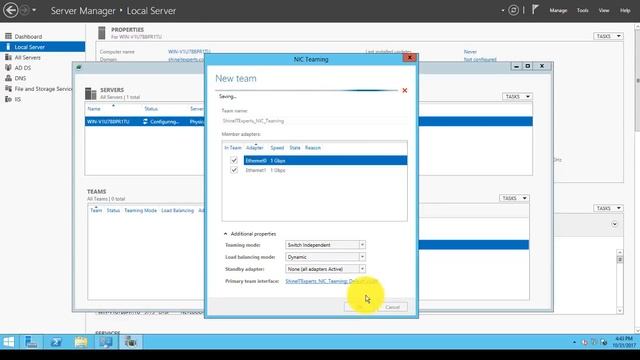The width and height of the screenshot is (640, 360).
Task: Open the Standby adapter dropdown
Action: pos(325,269)
